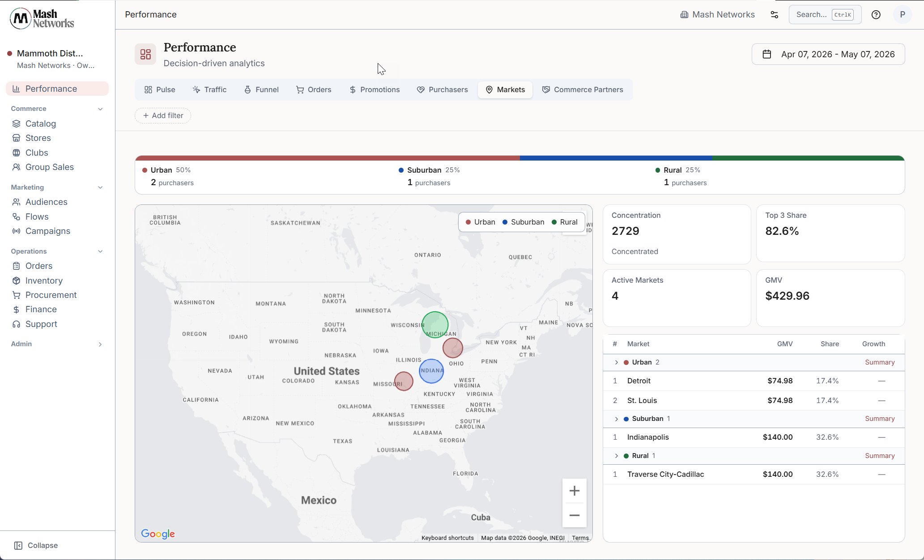
Task: Click the Inventory box icon
Action: [x=16, y=280]
